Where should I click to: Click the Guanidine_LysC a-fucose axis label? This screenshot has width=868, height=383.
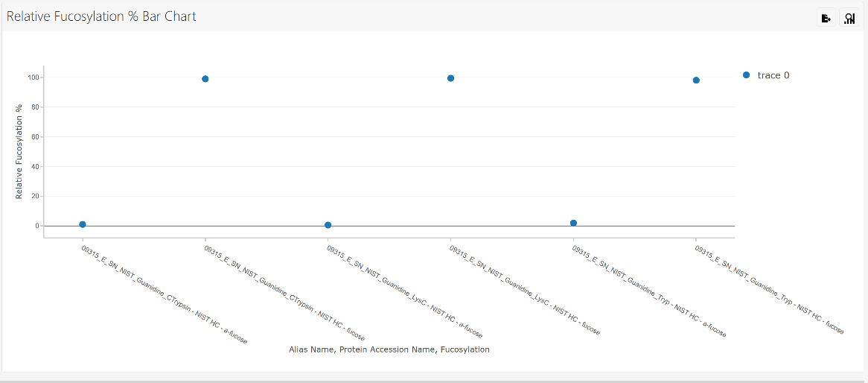point(405,292)
